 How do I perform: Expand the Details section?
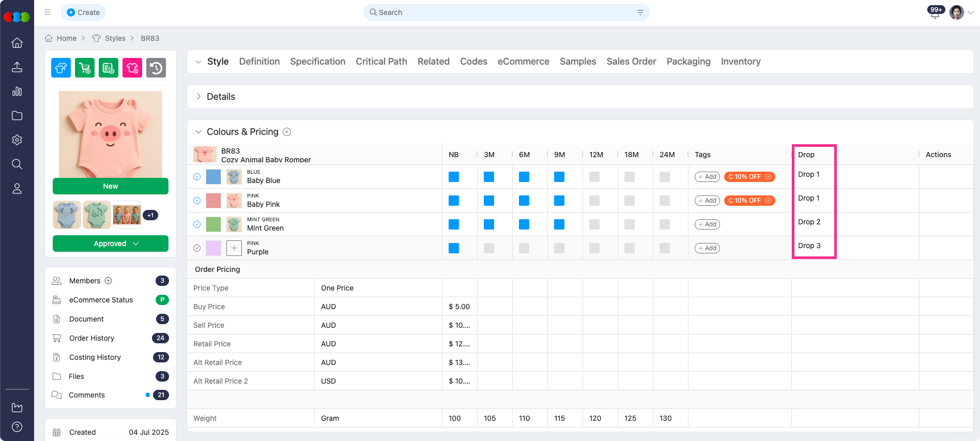198,97
